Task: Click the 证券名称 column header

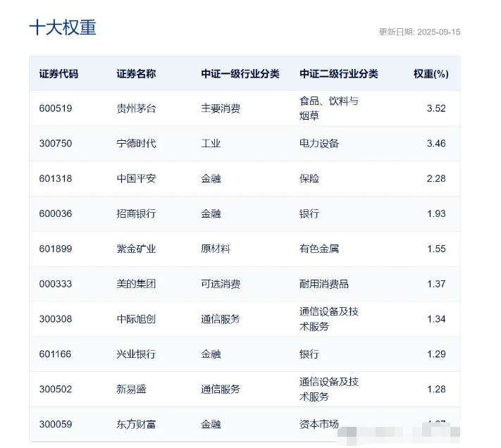Action: pyautogui.click(x=136, y=74)
